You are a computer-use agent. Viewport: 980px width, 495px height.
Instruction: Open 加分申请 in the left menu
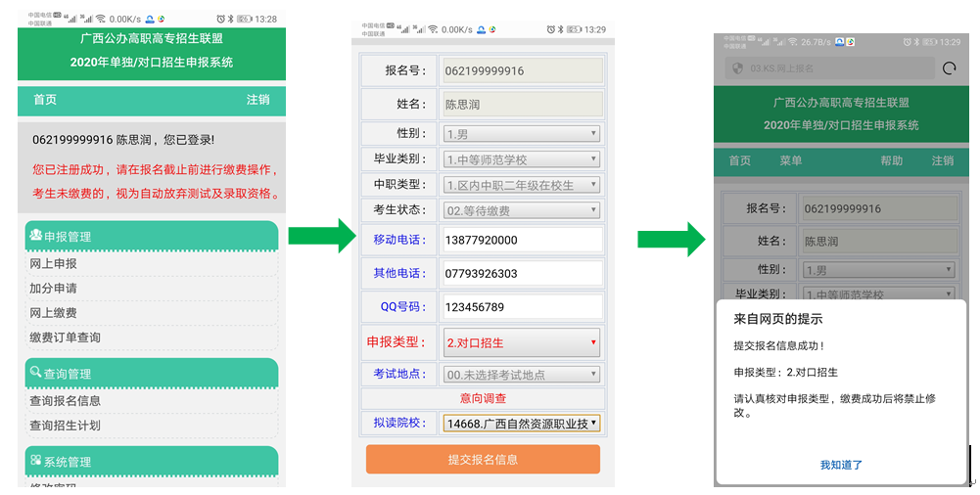tap(53, 289)
